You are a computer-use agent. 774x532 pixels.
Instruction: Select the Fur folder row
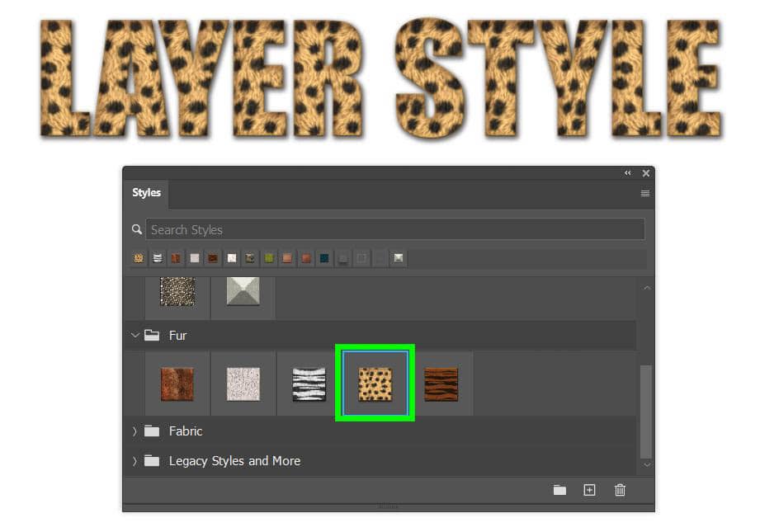[380, 336]
